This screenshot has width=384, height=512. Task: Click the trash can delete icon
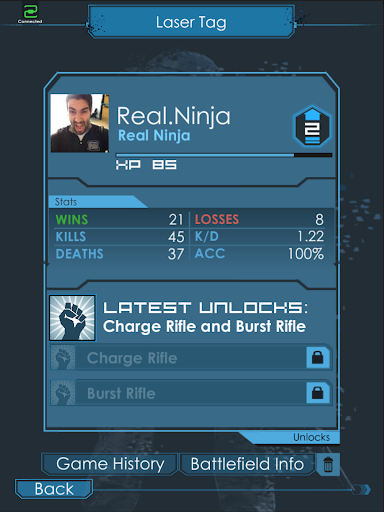click(328, 464)
